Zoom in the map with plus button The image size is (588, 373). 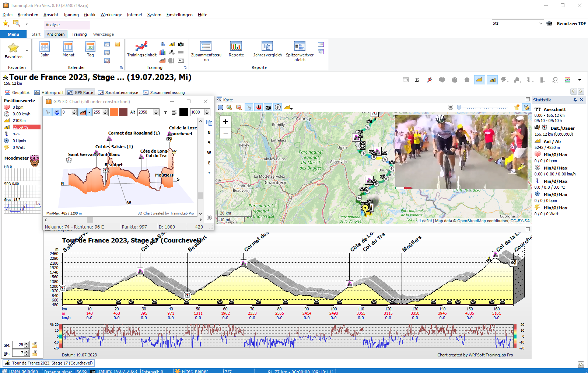click(x=225, y=122)
